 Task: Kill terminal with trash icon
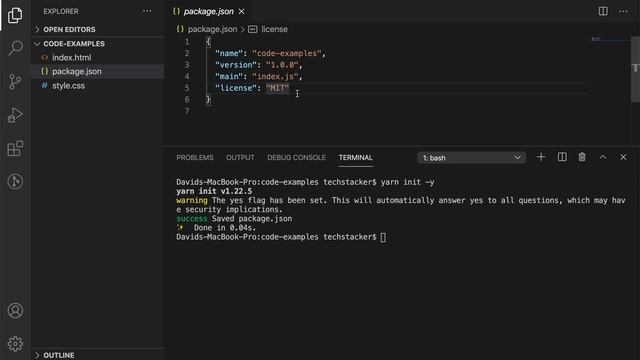pyautogui.click(x=582, y=157)
